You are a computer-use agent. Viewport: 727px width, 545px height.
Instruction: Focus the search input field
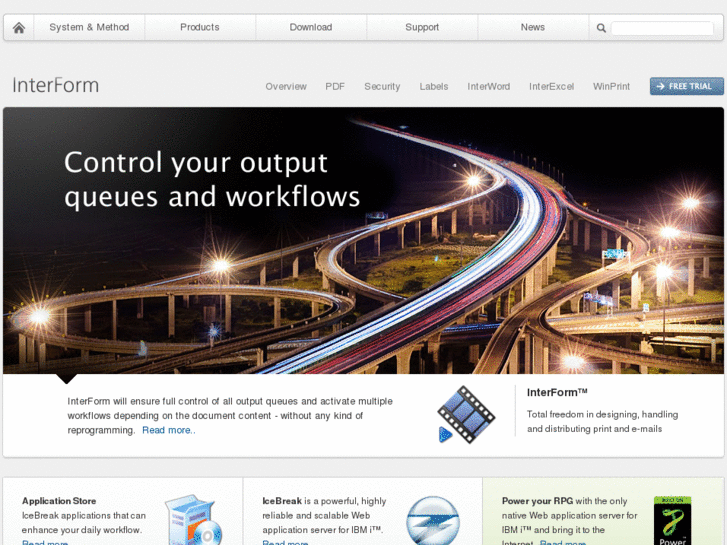coord(662,28)
